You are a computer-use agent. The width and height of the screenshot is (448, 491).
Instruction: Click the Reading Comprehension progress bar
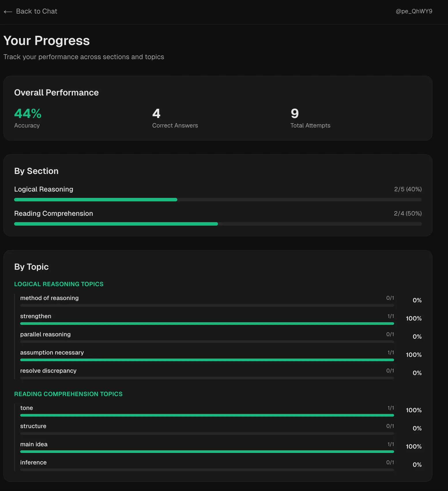218,224
